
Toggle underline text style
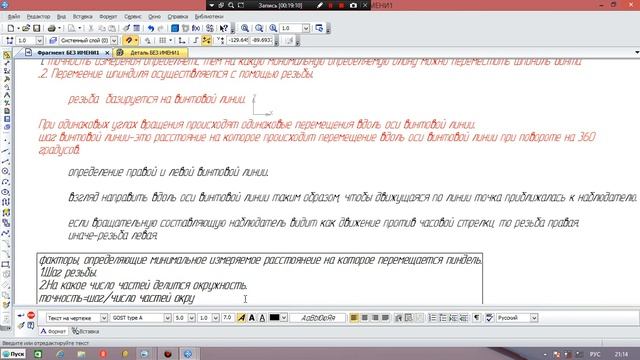click(262, 318)
